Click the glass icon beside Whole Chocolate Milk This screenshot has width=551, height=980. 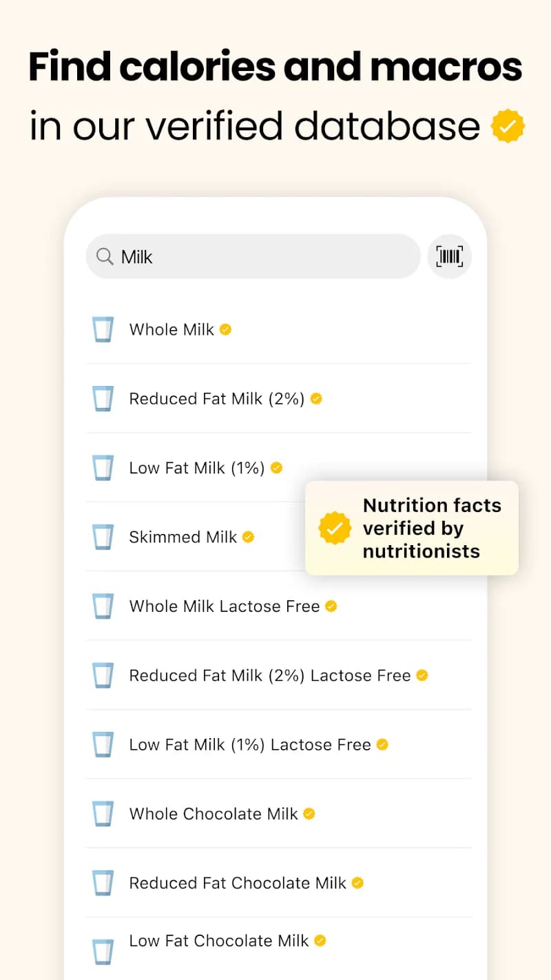click(103, 813)
